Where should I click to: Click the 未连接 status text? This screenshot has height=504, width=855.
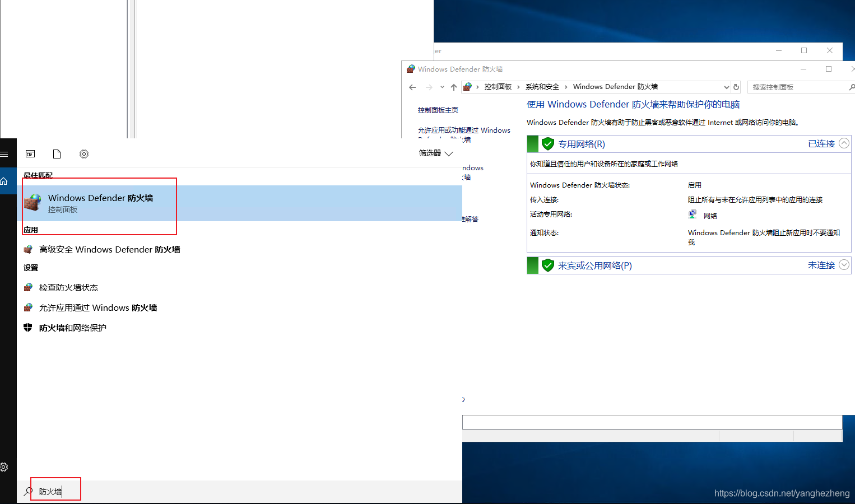(821, 265)
